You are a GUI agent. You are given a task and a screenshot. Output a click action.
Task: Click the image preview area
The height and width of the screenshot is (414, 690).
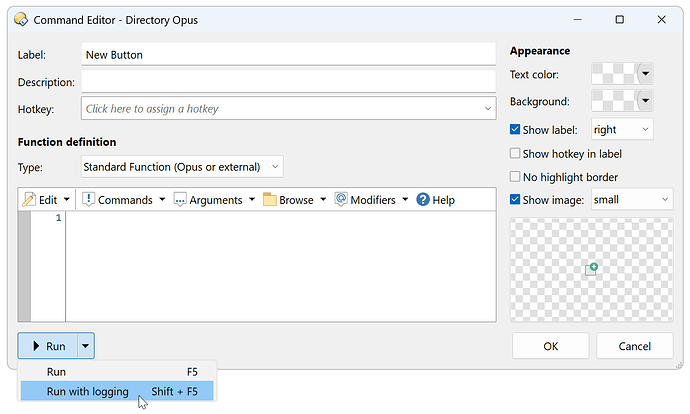(591, 269)
